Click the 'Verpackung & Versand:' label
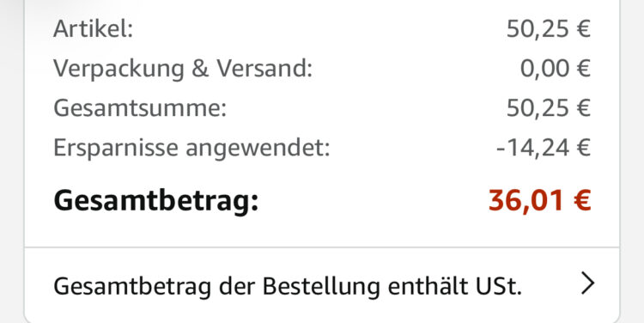The image size is (644, 323). (x=183, y=69)
